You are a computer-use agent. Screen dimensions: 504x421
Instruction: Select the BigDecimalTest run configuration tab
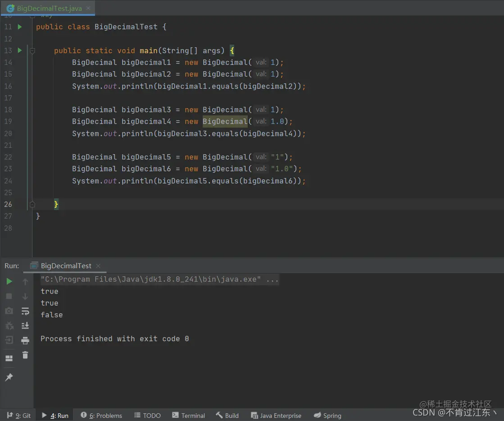[x=66, y=265]
